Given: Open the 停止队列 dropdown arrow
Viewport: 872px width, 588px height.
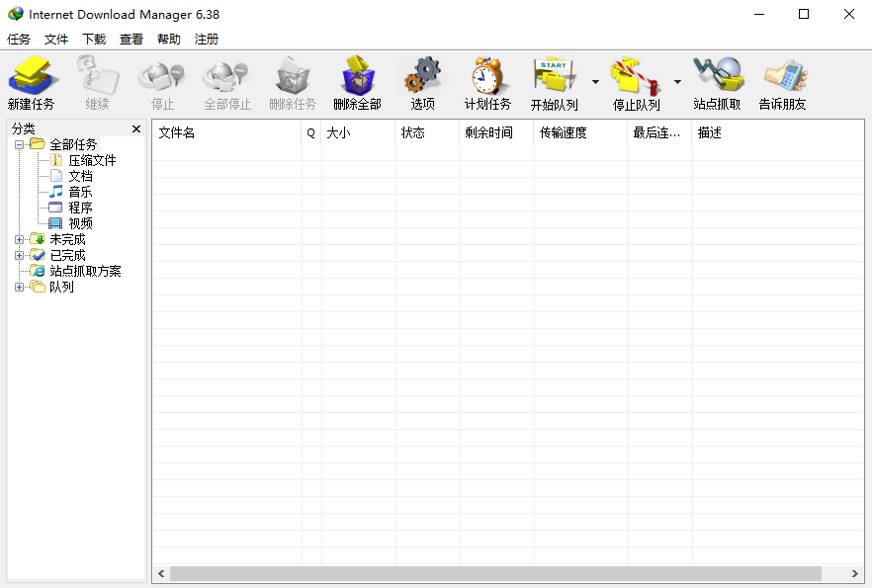Looking at the screenshot, I should pyautogui.click(x=677, y=82).
